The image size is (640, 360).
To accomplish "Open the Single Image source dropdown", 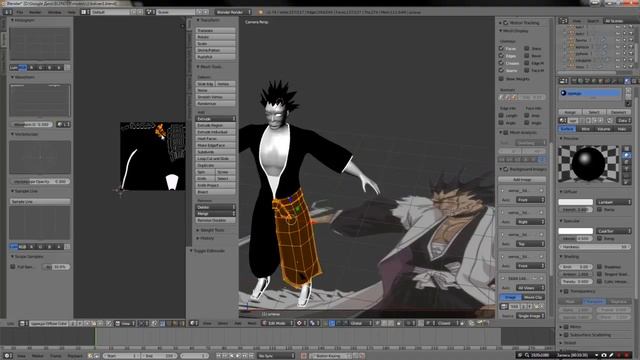I will coord(530,316).
